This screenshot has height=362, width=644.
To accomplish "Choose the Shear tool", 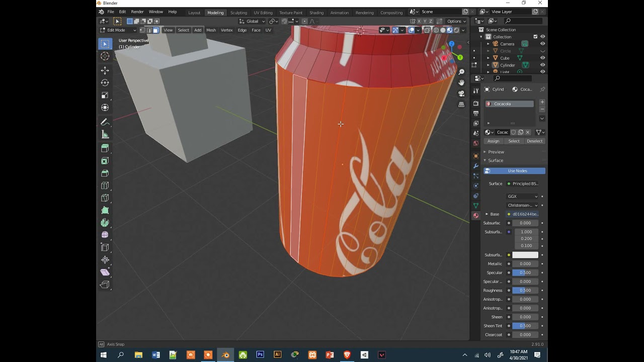I will pos(105,272).
